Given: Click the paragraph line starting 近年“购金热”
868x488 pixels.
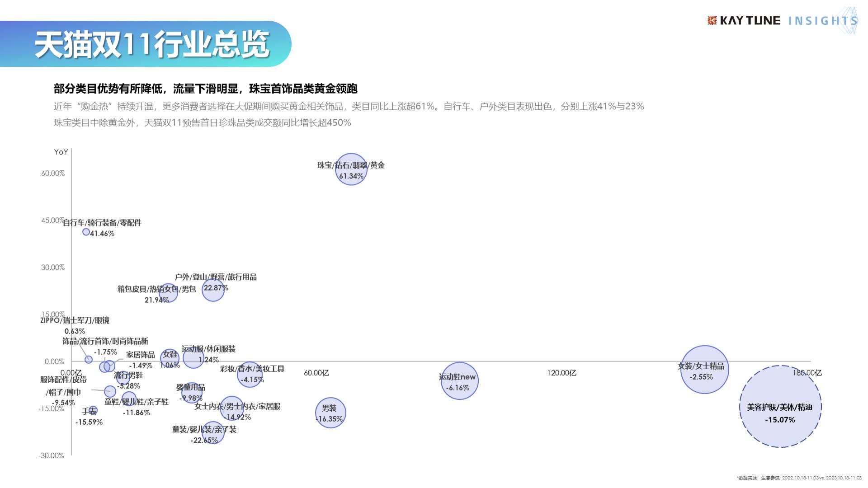Looking at the screenshot, I should click(x=349, y=107).
